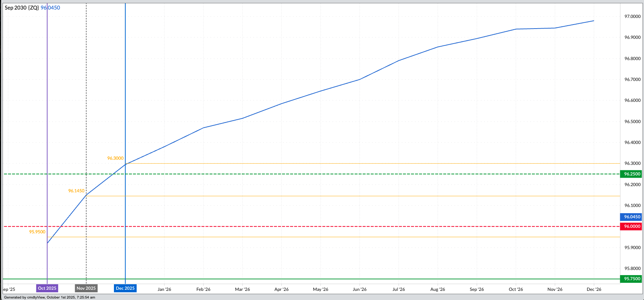Click the blue Dec 2025 date marker
Viewport: 644px width, 300px height.
(x=125, y=288)
